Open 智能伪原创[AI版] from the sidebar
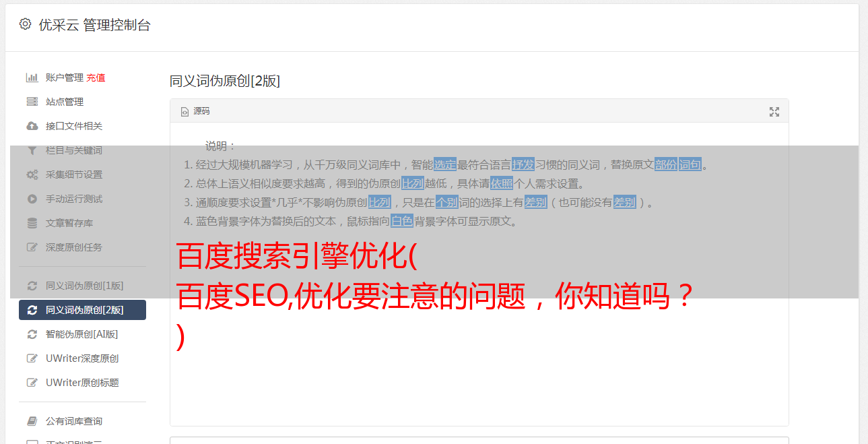868x444 pixels. pyautogui.click(x=82, y=334)
